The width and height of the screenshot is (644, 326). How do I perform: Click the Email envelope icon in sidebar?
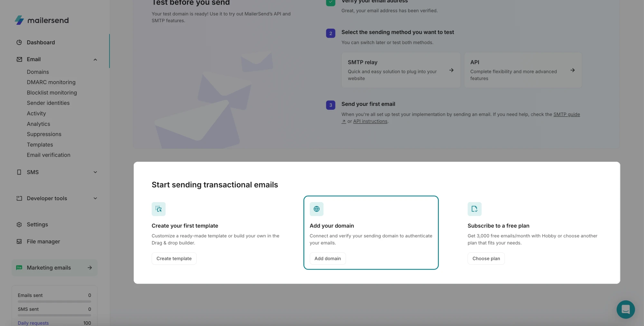click(19, 59)
